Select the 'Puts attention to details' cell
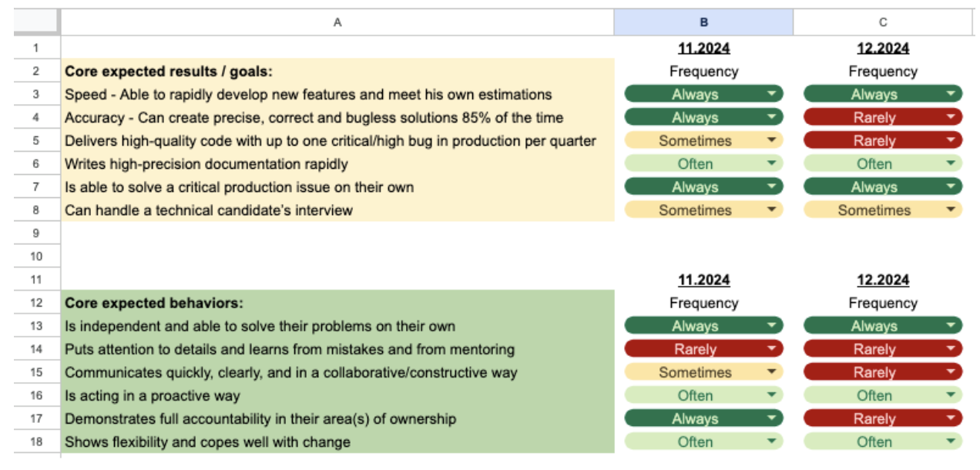This screenshot has height=470, width=980. pyautogui.click(x=337, y=349)
